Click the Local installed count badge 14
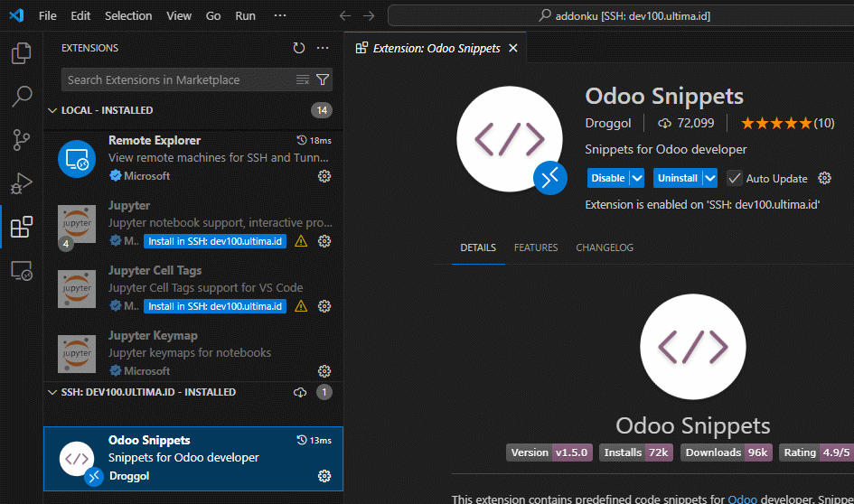The image size is (854, 504). 322,110
